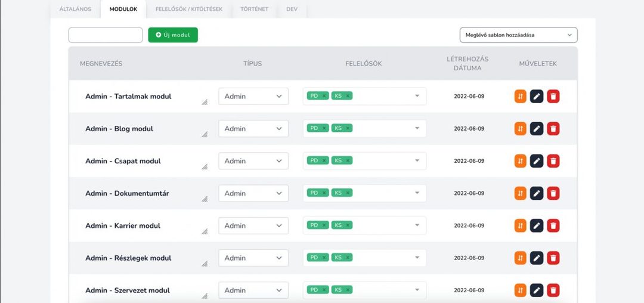This screenshot has width=644, height=303.
Task: Open the Felelősök / Kitöltések tab
Action: pos(189,9)
